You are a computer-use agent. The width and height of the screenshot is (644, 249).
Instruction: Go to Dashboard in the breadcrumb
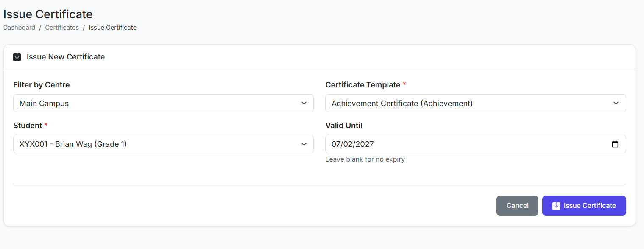[19, 28]
